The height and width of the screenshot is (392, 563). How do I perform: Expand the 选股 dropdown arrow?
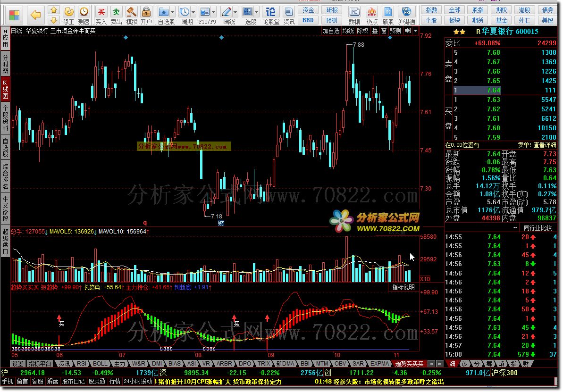coord(256,12)
